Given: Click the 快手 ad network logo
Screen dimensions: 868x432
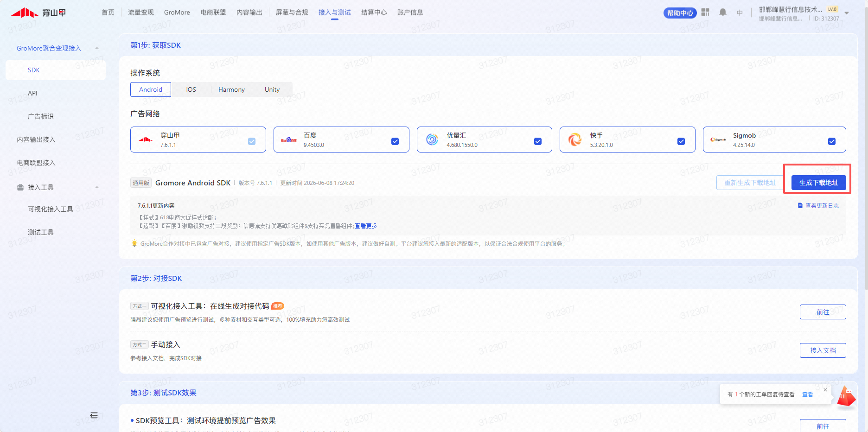Looking at the screenshot, I should 575,140.
